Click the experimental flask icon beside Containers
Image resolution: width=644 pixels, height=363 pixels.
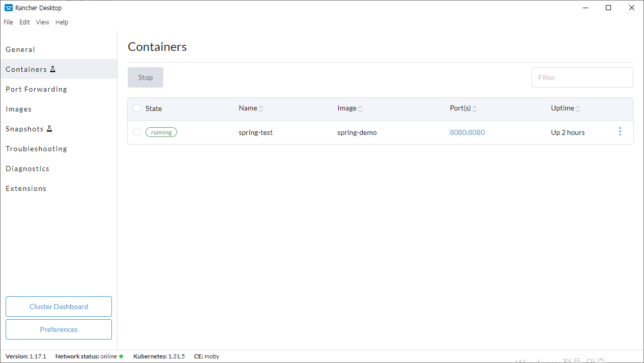[52, 69]
